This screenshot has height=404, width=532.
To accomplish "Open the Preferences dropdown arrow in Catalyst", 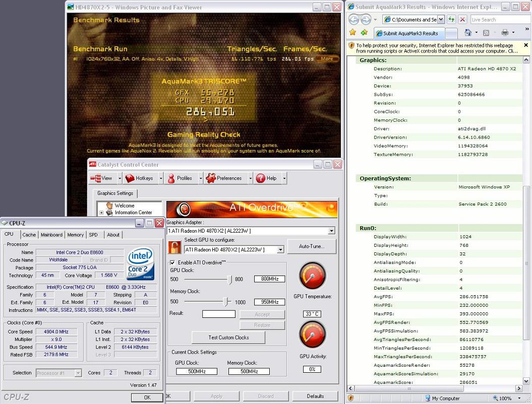I will pos(251,178).
